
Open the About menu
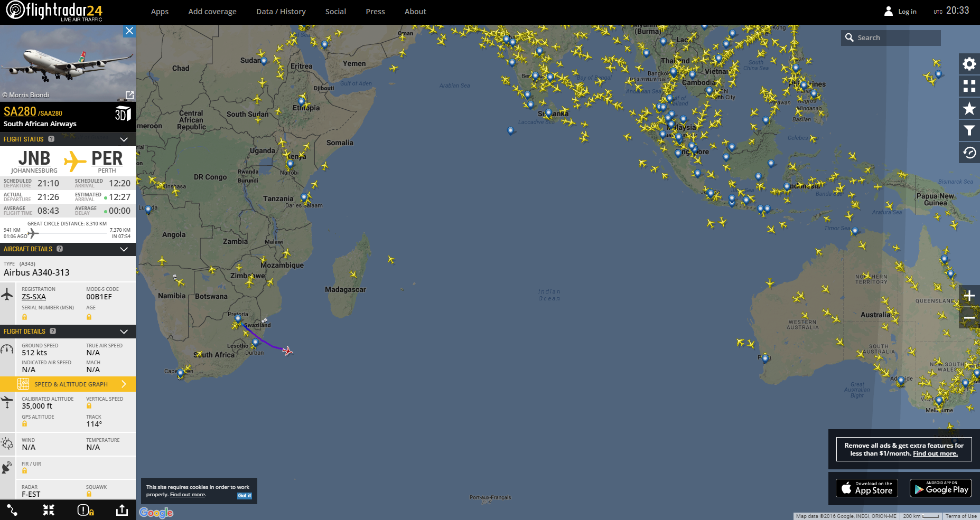(415, 12)
